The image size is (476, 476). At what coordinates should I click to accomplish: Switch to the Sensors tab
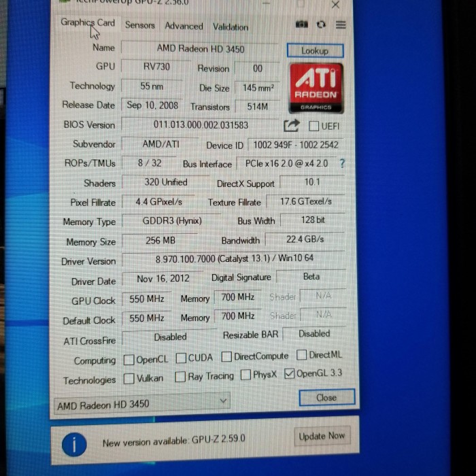(x=140, y=25)
